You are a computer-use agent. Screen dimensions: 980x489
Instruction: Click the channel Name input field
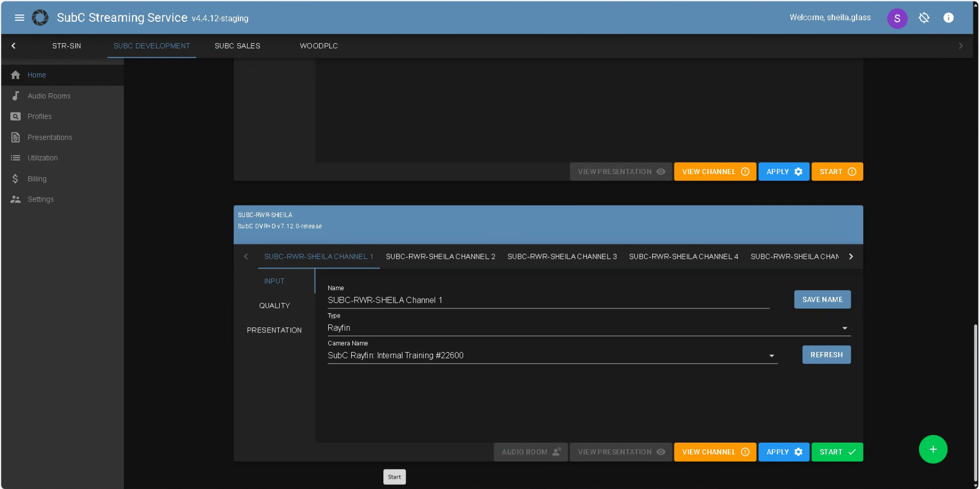(x=548, y=300)
